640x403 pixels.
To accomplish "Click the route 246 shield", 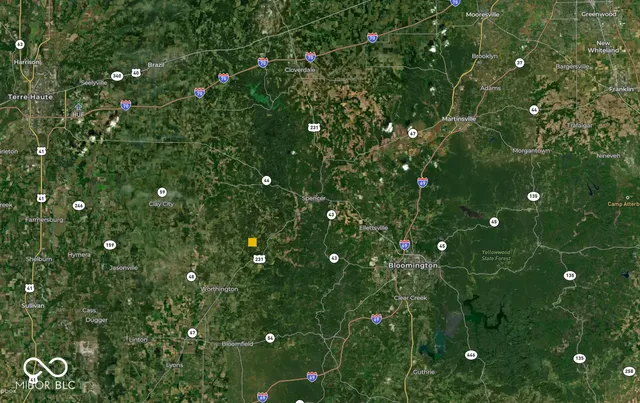I will coord(79,206).
